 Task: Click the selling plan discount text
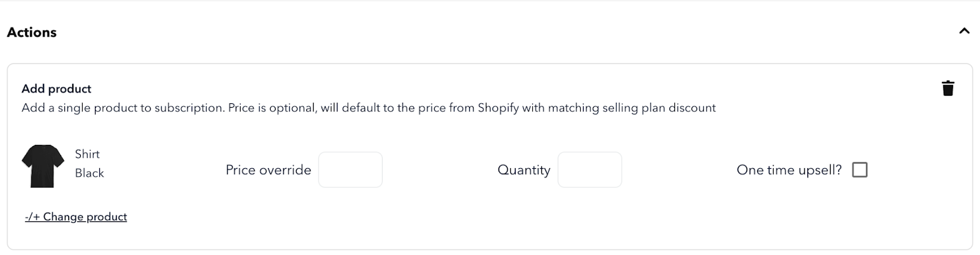click(x=655, y=108)
